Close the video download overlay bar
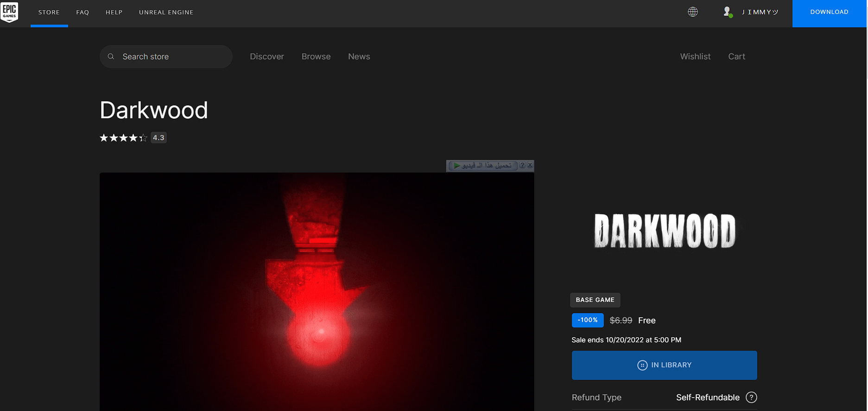 coord(530,165)
